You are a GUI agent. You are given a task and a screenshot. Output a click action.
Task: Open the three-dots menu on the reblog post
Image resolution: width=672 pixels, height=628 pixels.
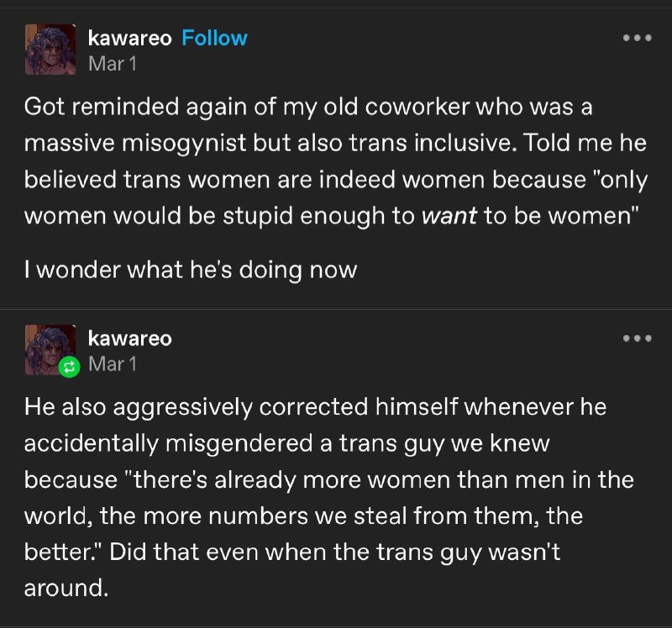point(638,338)
